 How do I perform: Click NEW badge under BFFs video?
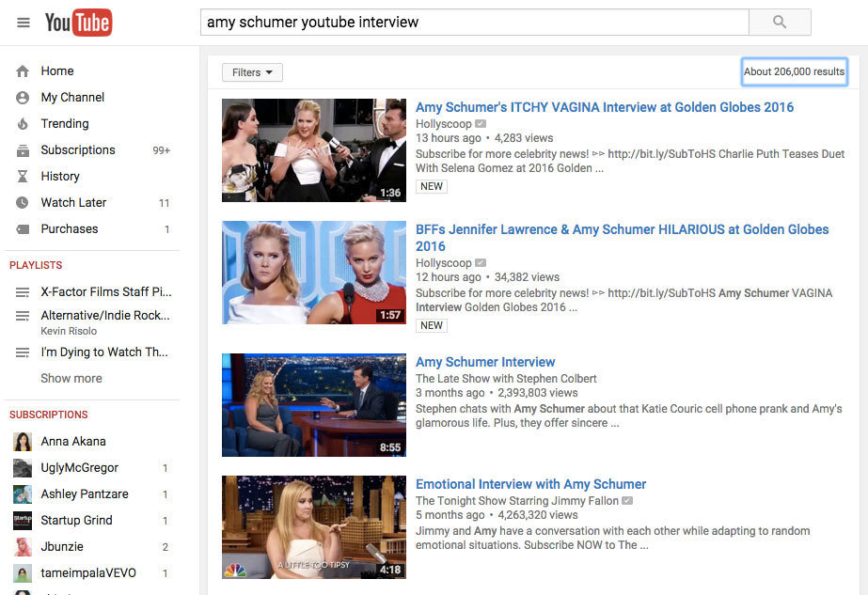click(432, 325)
